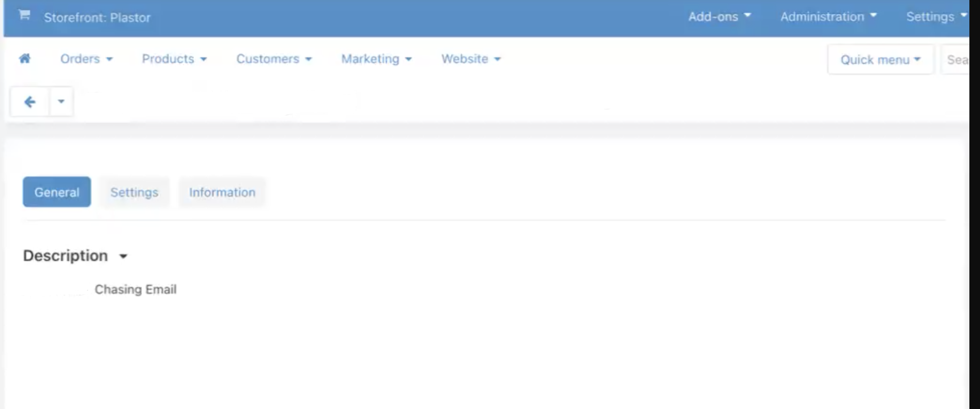Viewport: 980px width, 409px height.
Task: Expand the Products menu
Action: (174, 59)
